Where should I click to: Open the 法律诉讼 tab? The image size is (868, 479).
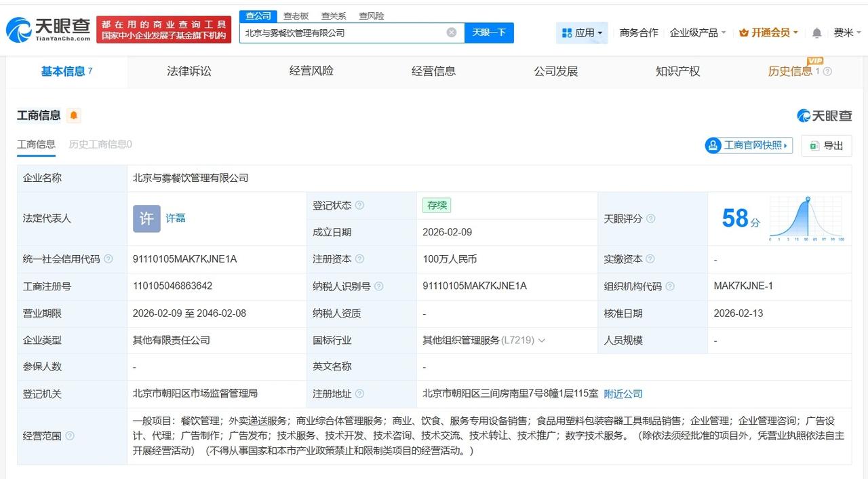pyautogui.click(x=189, y=71)
